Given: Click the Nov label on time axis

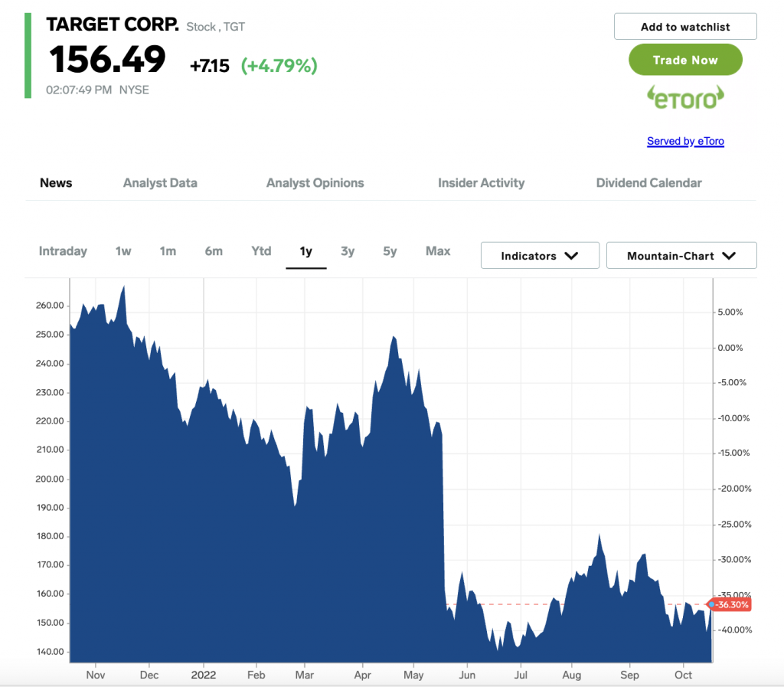Looking at the screenshot, I should [96, 675].
